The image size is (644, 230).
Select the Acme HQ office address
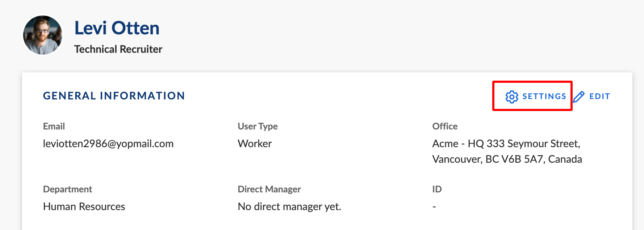[507, 151]
